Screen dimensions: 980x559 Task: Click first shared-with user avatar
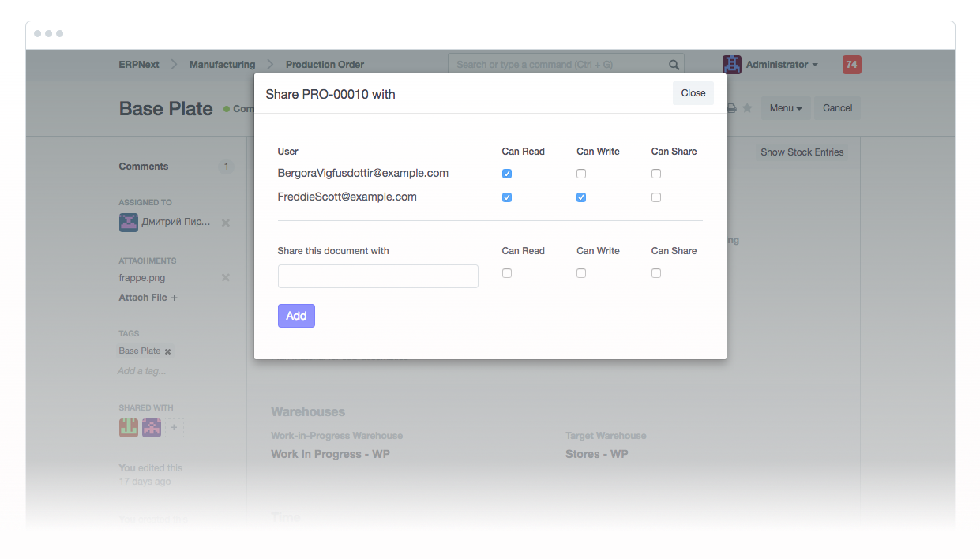pyautogui.click(x=129, y=428)
